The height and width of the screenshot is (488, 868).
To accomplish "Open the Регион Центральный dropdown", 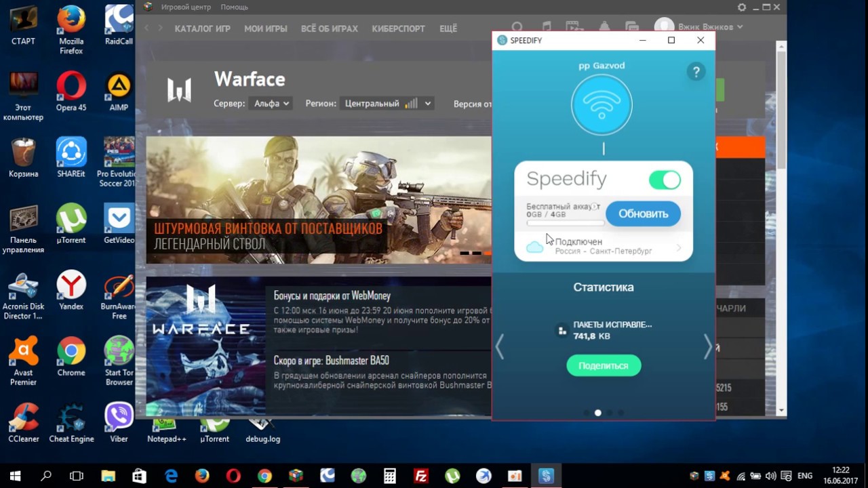I will pyautogui.click(x=387, y=104).
